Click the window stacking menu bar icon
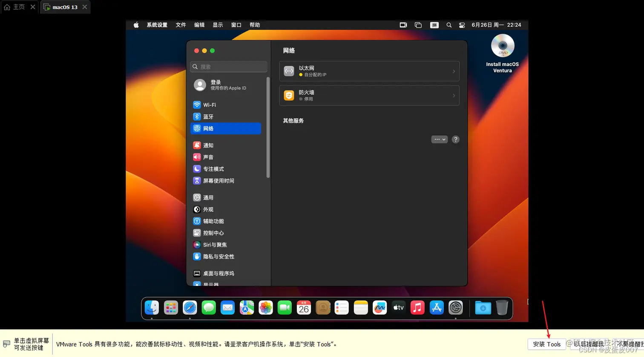This screenshot has height=357, width=644. click(418, 25)
